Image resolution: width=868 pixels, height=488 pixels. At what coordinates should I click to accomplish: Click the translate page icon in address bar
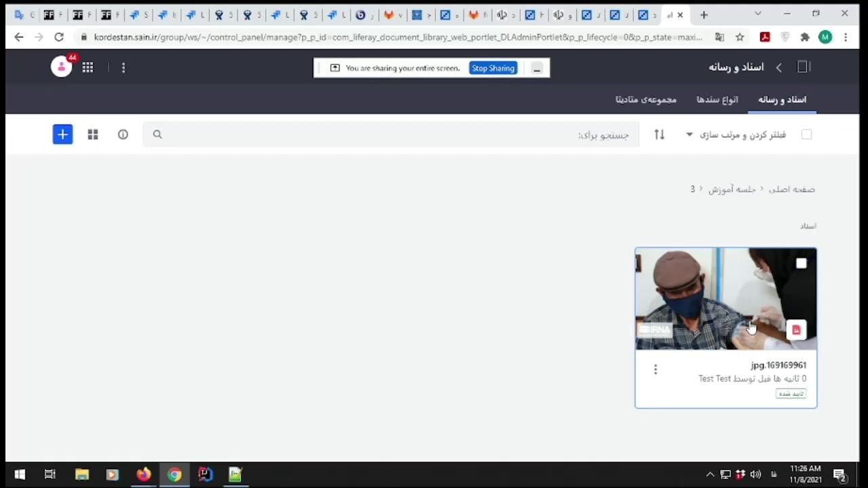tap(719, 37)
